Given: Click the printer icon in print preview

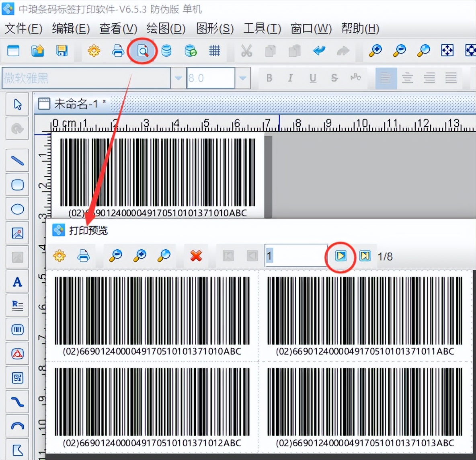Looking at the screenshot, I should click(x=84, y=256).
